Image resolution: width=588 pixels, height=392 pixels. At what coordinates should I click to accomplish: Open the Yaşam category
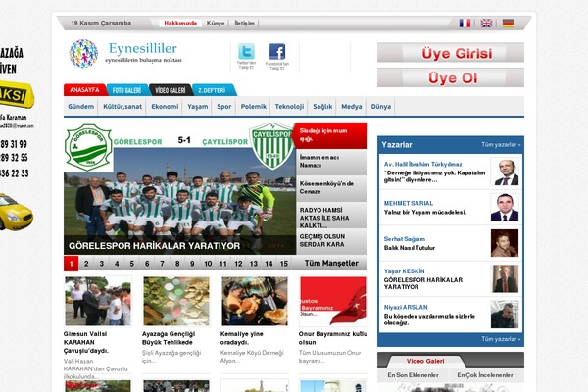coord(198,106)
